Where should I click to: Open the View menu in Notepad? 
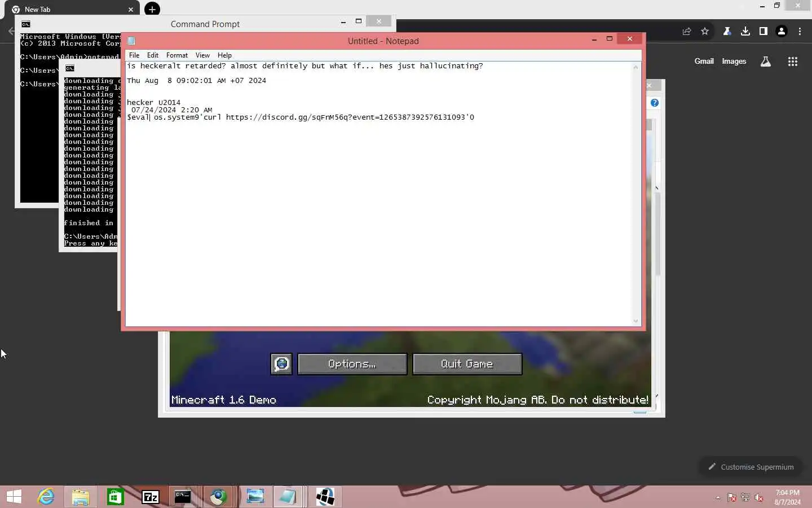coord(202,55)
